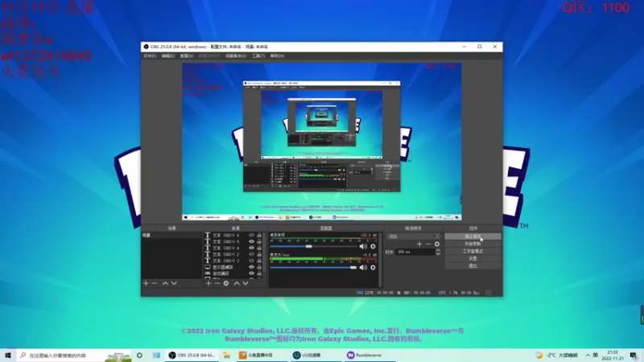Open the 工具(T) menu
Image resolution: width=644 pixels, height=362 pixels.
click(258, 56)
